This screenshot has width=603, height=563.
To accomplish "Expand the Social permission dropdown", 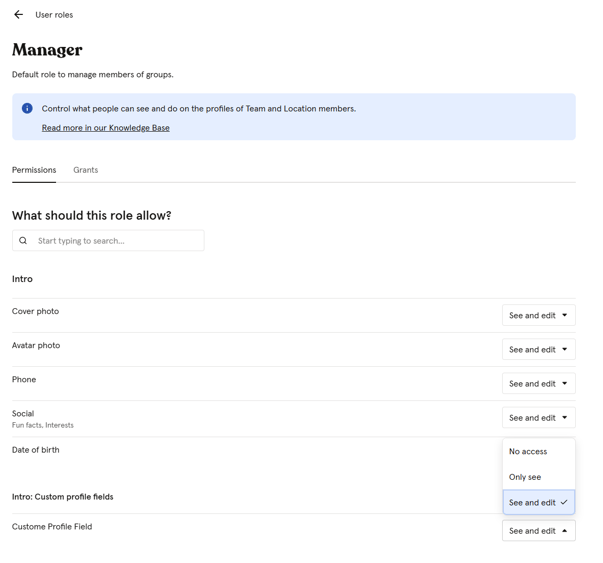I will pos(538,418).
